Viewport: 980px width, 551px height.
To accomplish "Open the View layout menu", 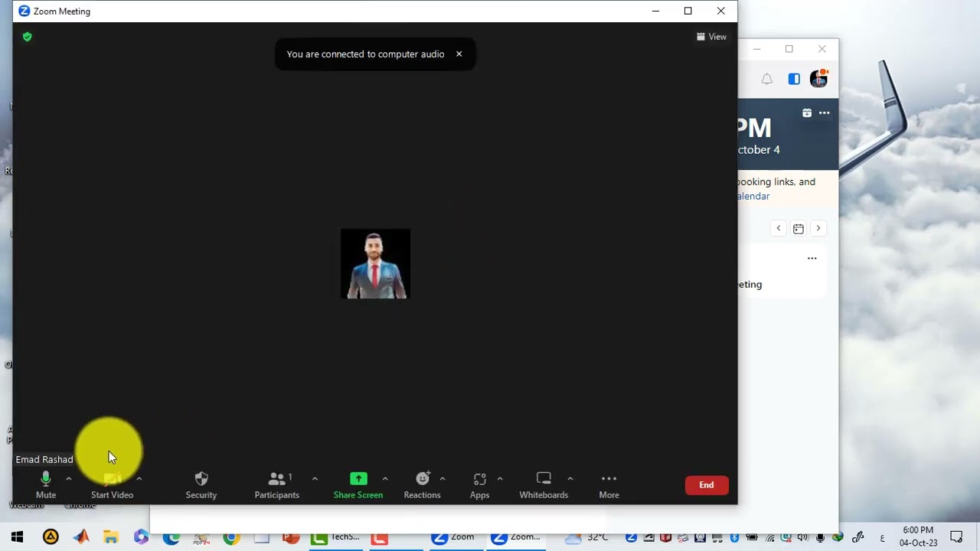I will (x=711, y=37).
